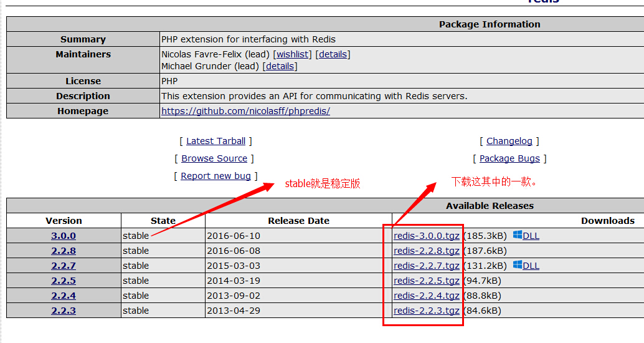The width and height of the screenshot is (644, 343).
Task: Download the redis-2.2.8.tgz file
Action: [x=426, y=251]
